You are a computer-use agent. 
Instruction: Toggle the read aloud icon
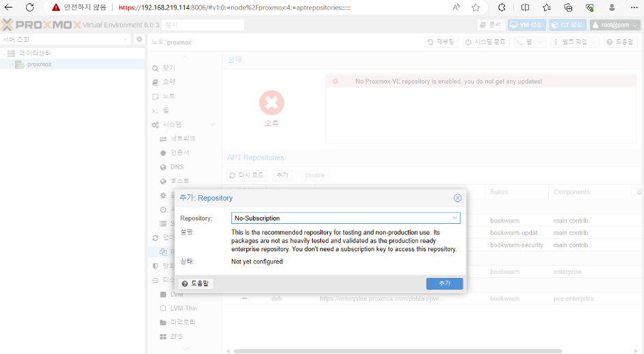click(x=456, y=8)
